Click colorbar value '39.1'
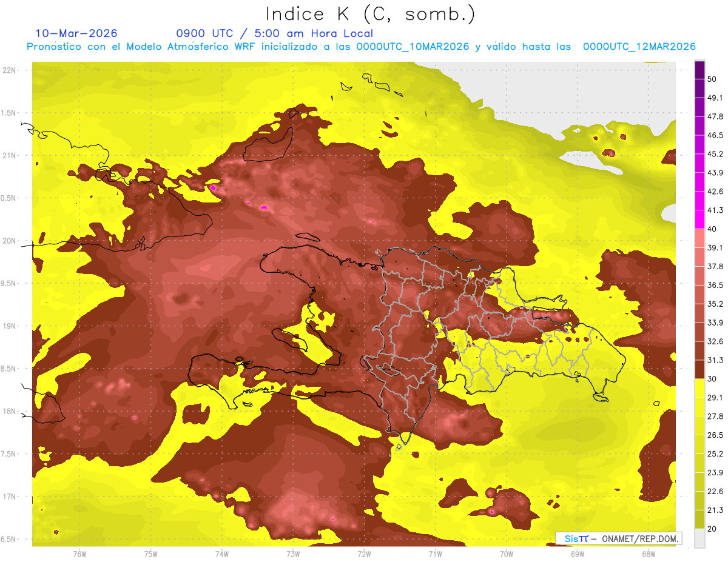 [x=716, y=248]
